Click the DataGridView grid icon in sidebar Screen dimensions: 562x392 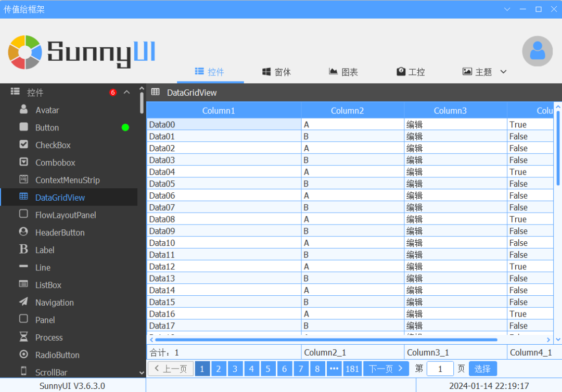(23, 197)
